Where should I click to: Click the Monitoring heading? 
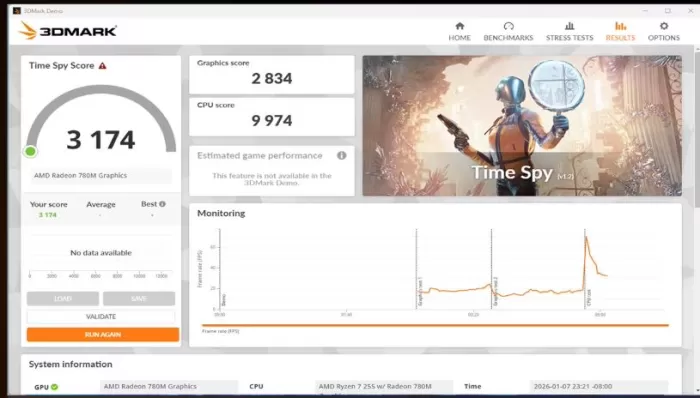point(221,213)
